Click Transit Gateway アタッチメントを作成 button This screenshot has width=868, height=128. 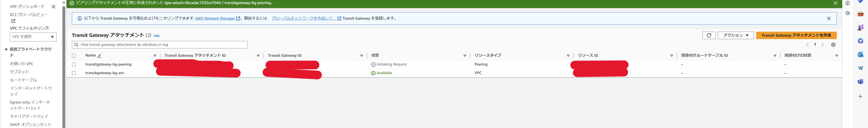click(796, 35)
